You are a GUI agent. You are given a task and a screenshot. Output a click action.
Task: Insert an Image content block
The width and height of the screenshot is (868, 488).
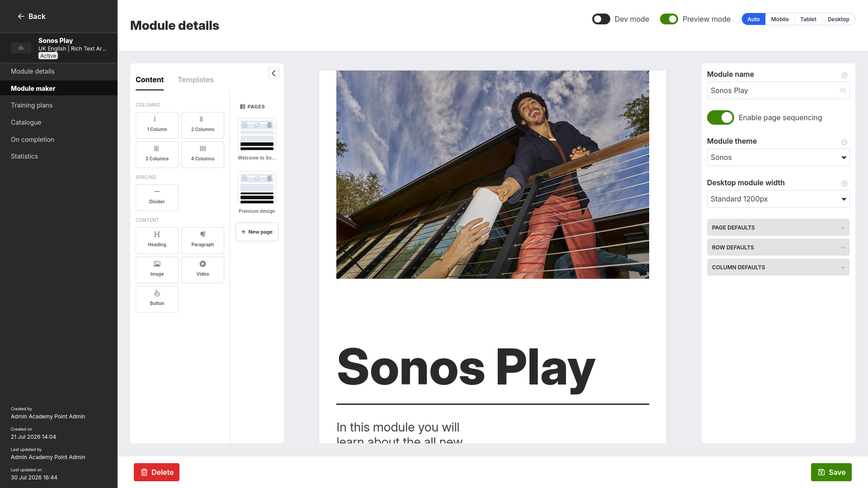pos(157,270)
